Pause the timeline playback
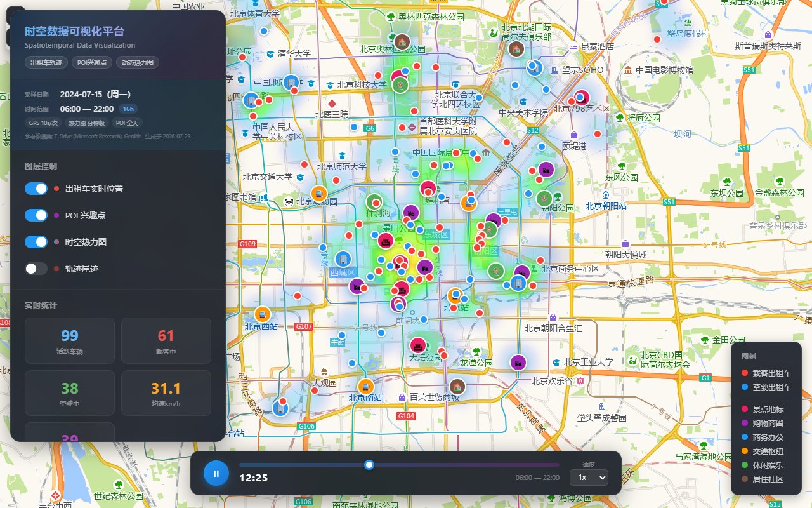Image resolution: width=812 pixels, height=508 pixels. click(x=216, y=473)
